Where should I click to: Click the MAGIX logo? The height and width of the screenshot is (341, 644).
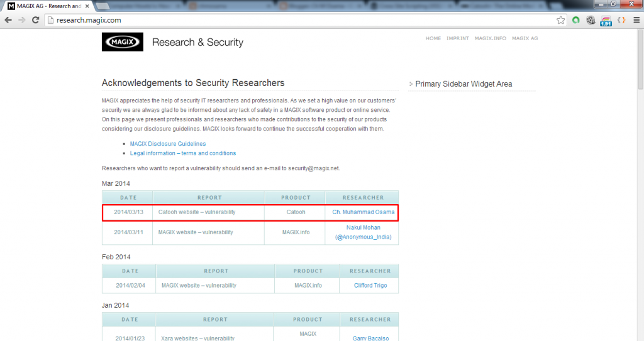click(123, 42)
